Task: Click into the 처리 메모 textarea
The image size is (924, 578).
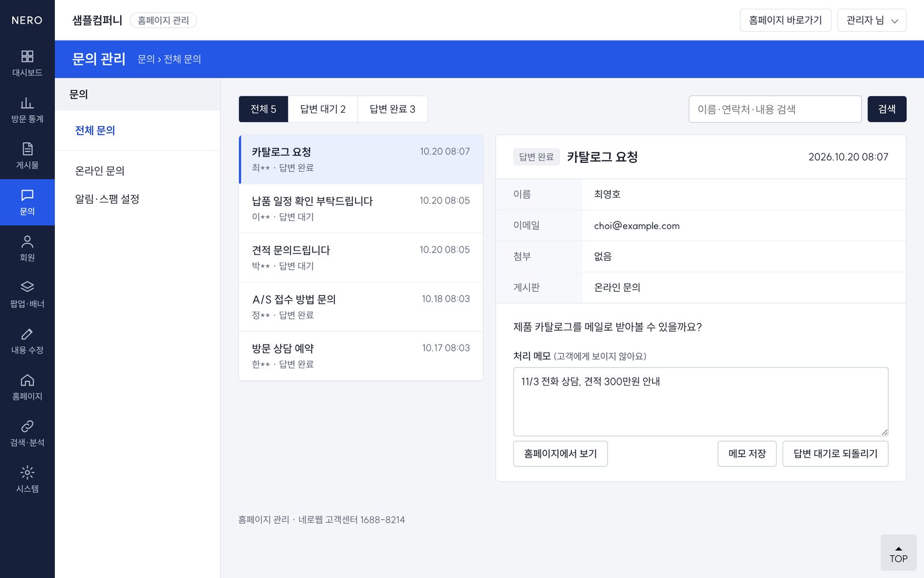Action: [701, 402]
